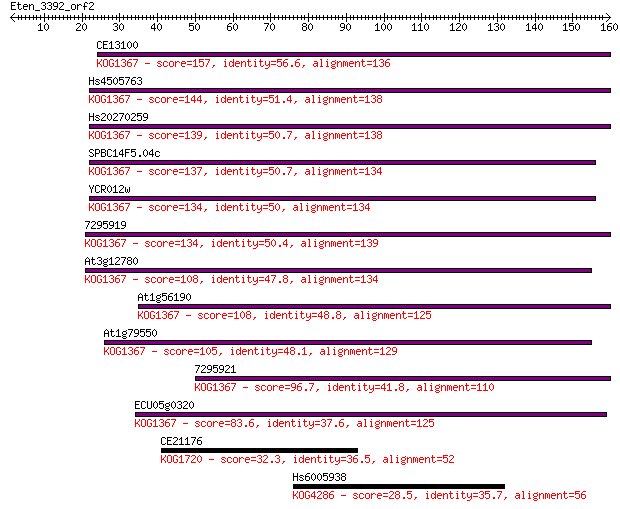Open the At1g79550 hit label

(130, 333)
